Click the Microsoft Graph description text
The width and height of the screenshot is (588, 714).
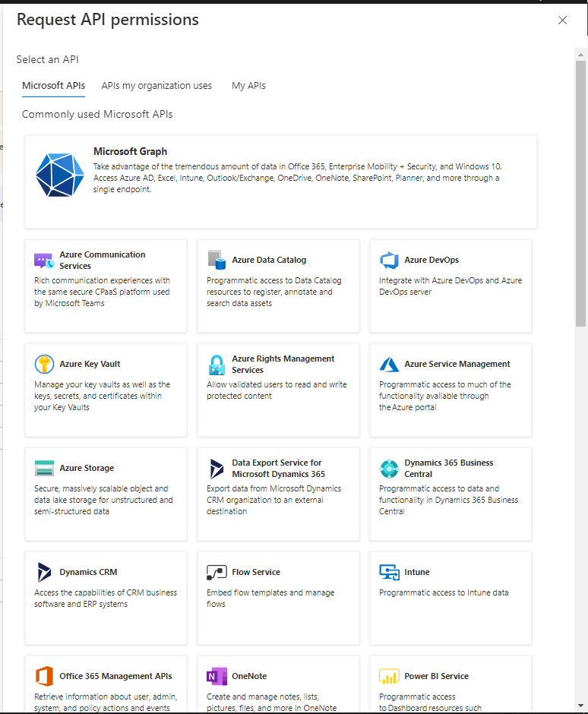pyautogui.click(x=297, y=178)
